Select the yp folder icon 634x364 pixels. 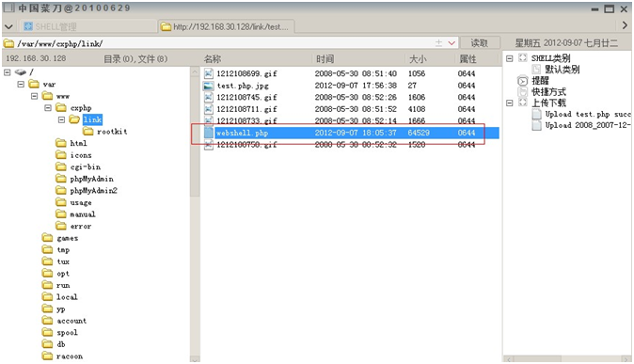(x=47, y=309)
